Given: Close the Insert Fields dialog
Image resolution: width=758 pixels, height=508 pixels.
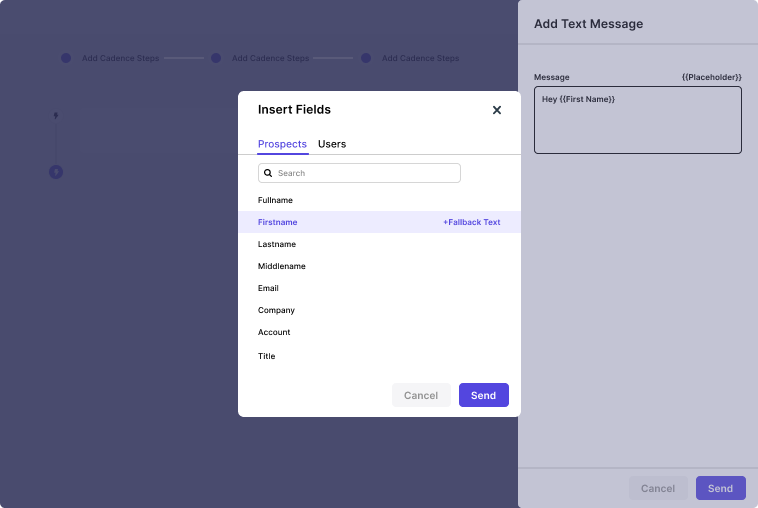Looking at the screenshot, I should [x=496, y=110].
